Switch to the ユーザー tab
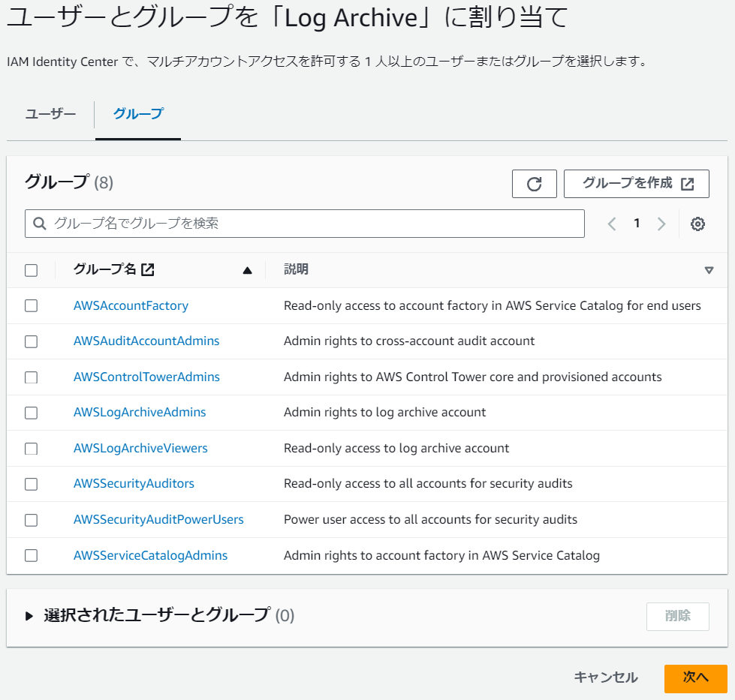735x700 pixels. (50, 114)
